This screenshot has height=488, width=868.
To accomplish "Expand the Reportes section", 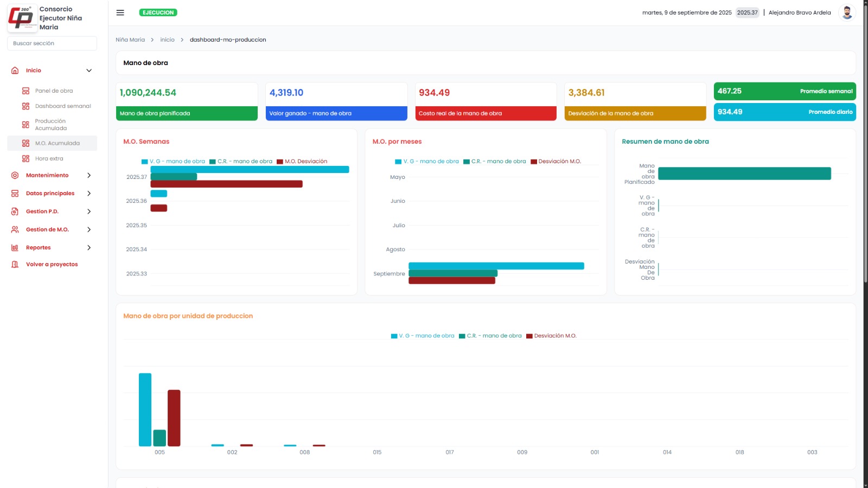I will pos(89,248).
